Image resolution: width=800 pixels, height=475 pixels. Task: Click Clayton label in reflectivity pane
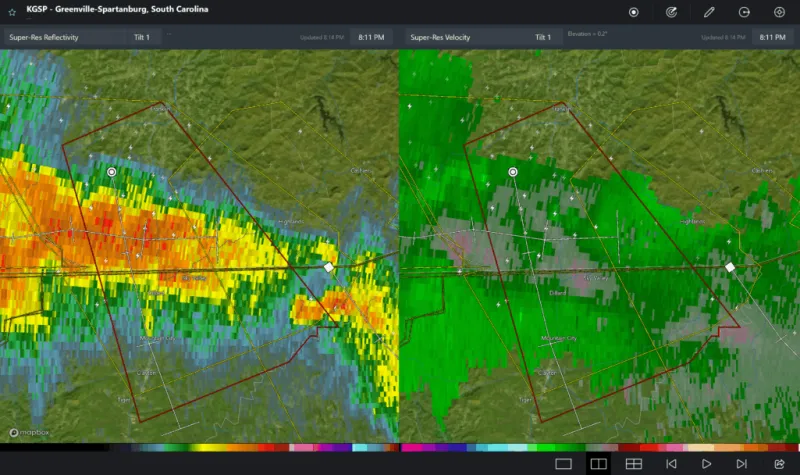tap(146, 373)
